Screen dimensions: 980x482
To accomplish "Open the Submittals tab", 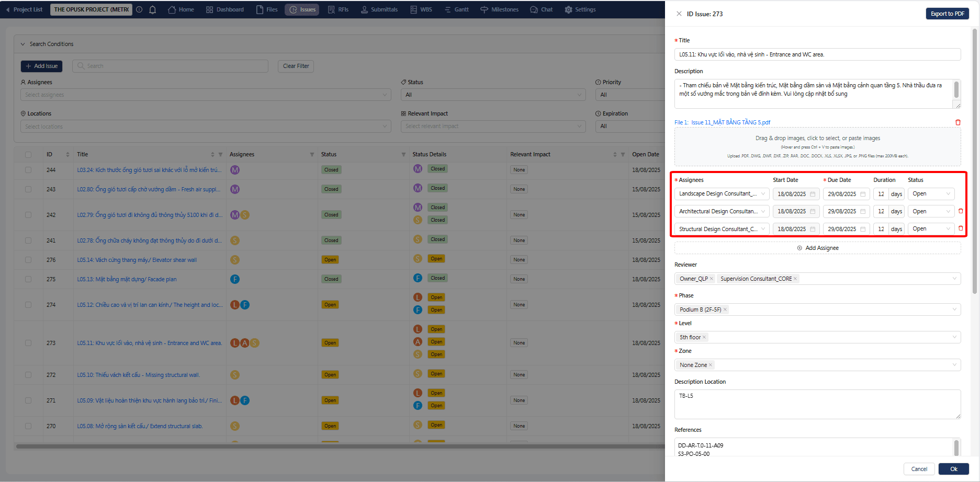I will tap(379, 9).
